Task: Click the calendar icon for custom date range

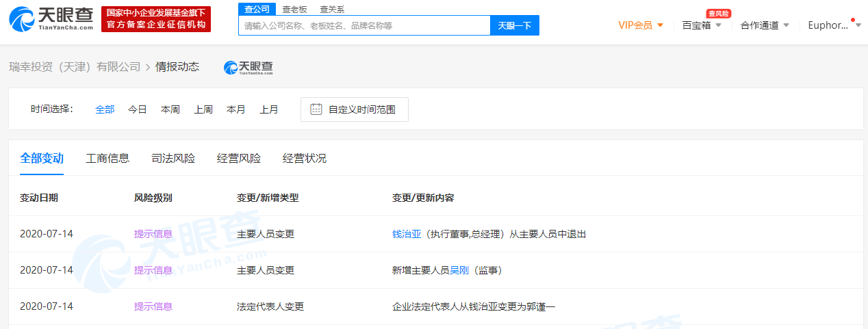Action: point(316,109)
